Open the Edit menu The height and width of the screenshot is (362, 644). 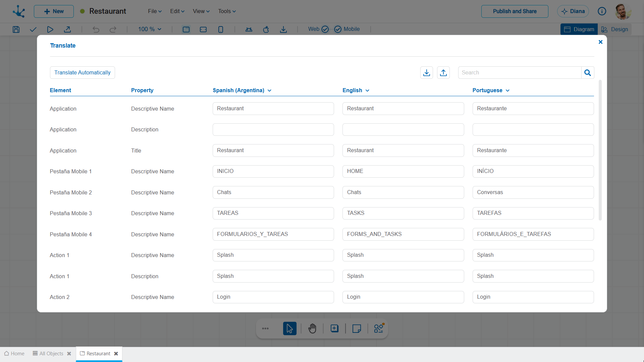(177, 11)
